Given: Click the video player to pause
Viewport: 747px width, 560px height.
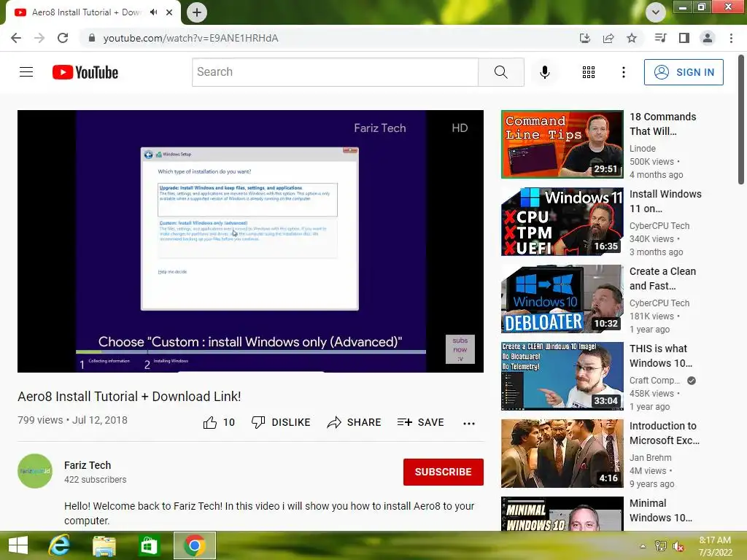Looking at the screenshot, I should pos(251,241).
